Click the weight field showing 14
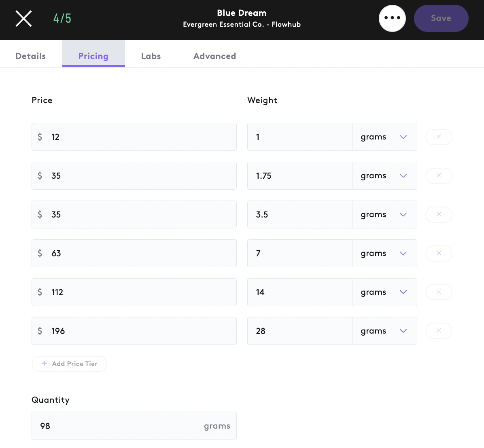This screenshot has width=484, height=448. [x=300, y=292]
